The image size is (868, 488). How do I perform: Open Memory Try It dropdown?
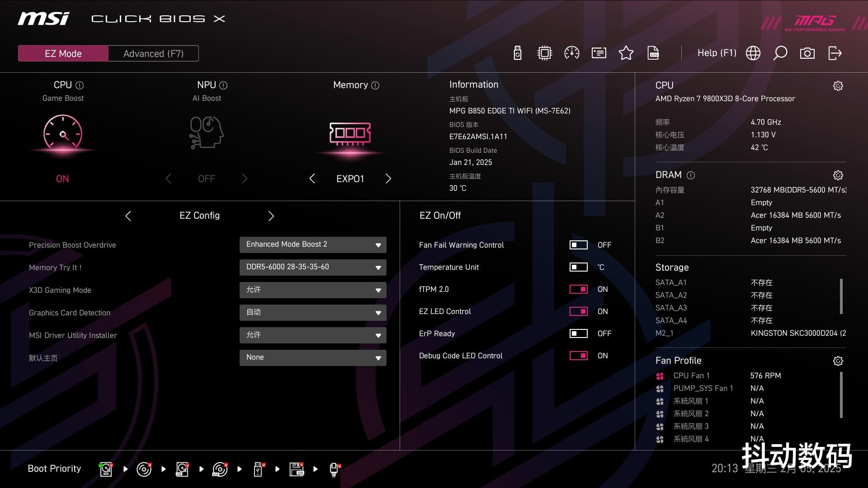[313, 267]
